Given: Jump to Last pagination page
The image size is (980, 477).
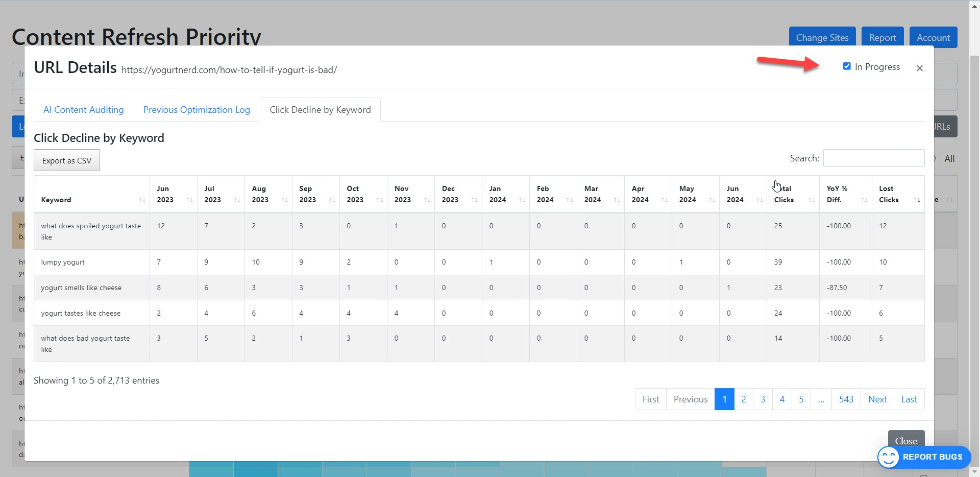Looking at the screenshot, I should tap(909, 399).
